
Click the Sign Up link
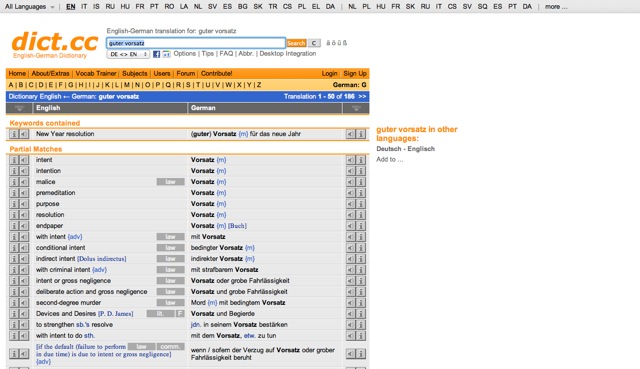pyautogui.click(x=355, y=73)
